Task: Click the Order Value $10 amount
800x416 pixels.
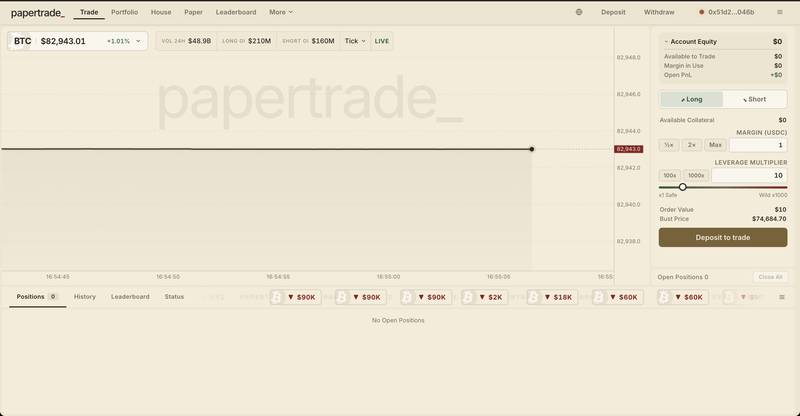Action: click(780, 210)
